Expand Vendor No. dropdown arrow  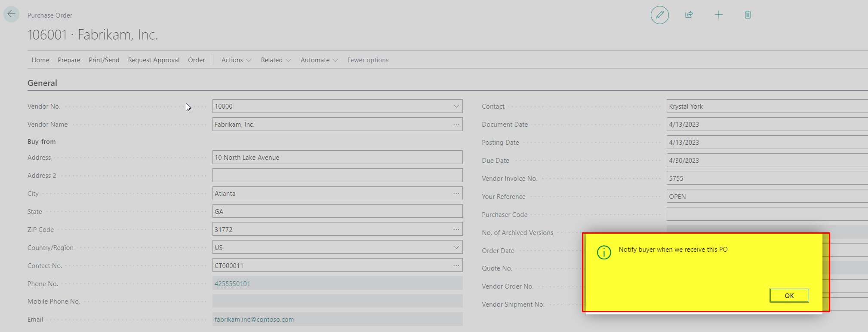456,106
